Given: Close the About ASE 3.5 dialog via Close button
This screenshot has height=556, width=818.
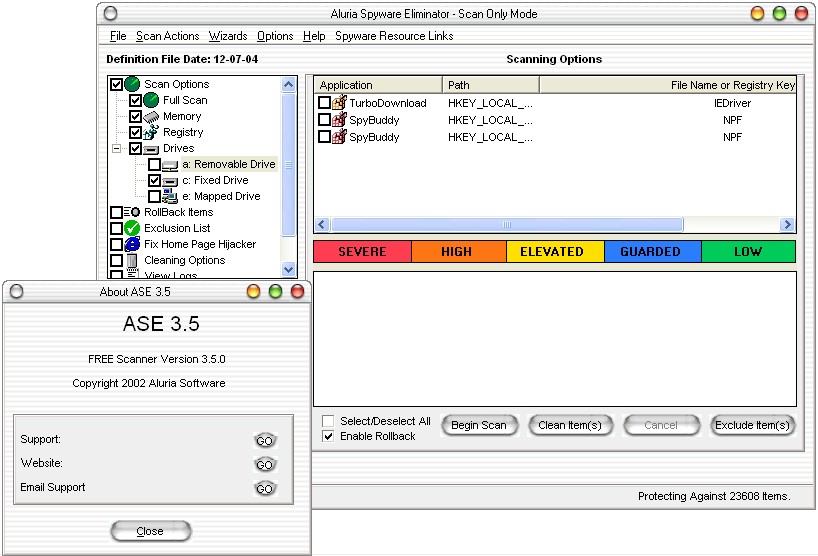Looking at the screenshot, I should pyautogui.click(x=150, y=531).
